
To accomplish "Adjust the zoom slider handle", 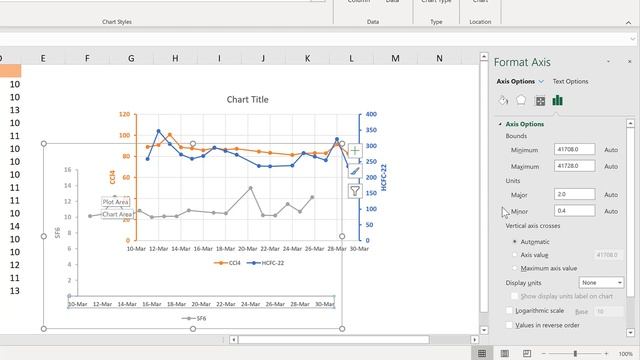I will [x=575, y=354].
